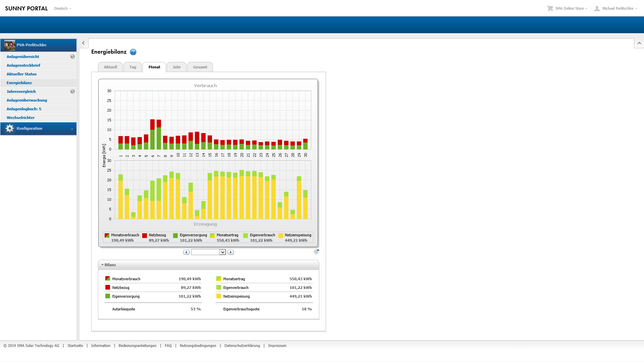
Task: Click the Konfiguration gear icon
Action: pos(10,129)
